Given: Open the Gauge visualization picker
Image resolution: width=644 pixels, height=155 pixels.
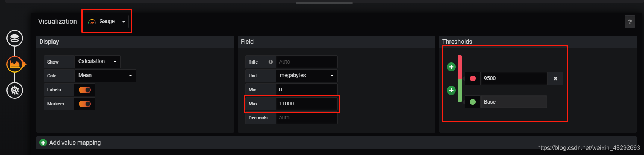Looking at the screenshot, I should [x=107, y=22].
